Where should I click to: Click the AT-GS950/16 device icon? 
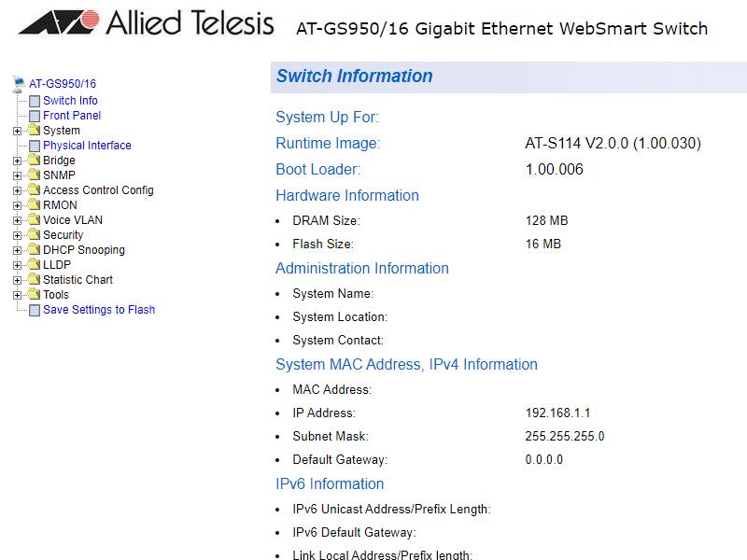point(19,84)
